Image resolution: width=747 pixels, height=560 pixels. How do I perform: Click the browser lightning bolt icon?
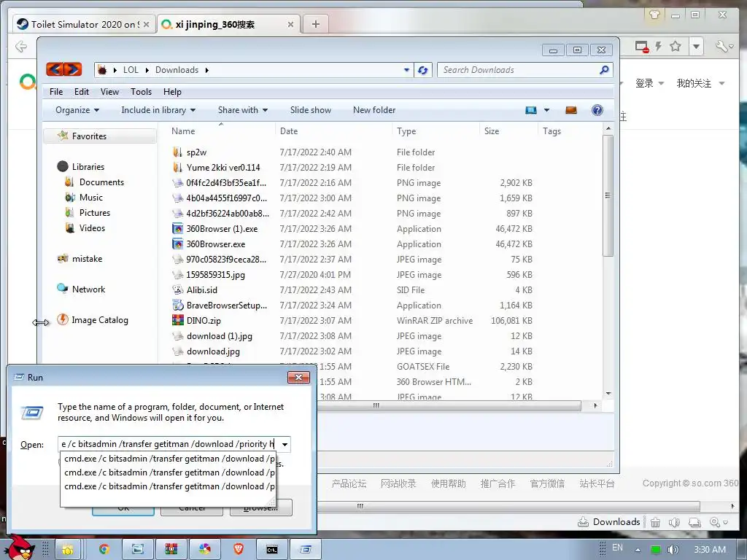point(659,46)
